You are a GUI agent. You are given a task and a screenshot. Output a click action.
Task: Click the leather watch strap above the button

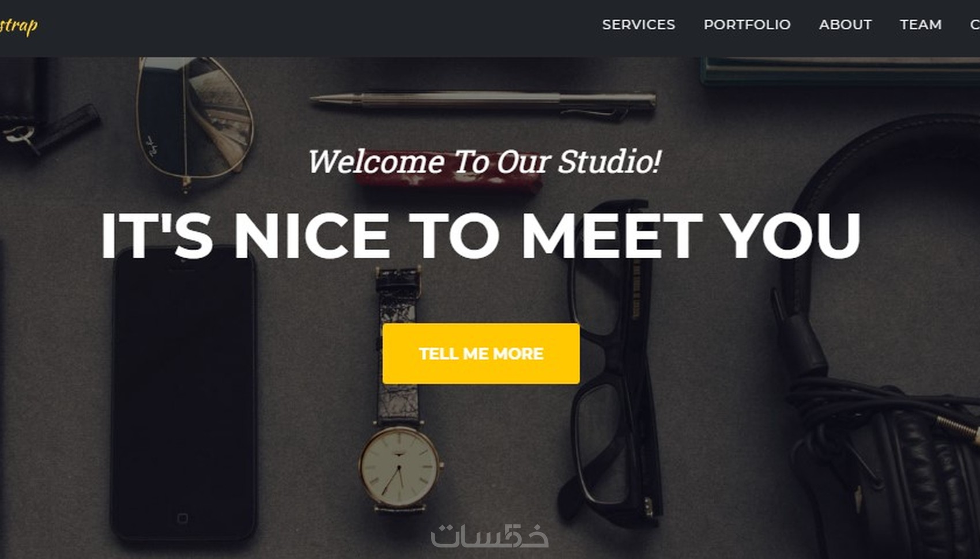click(398, 294)
